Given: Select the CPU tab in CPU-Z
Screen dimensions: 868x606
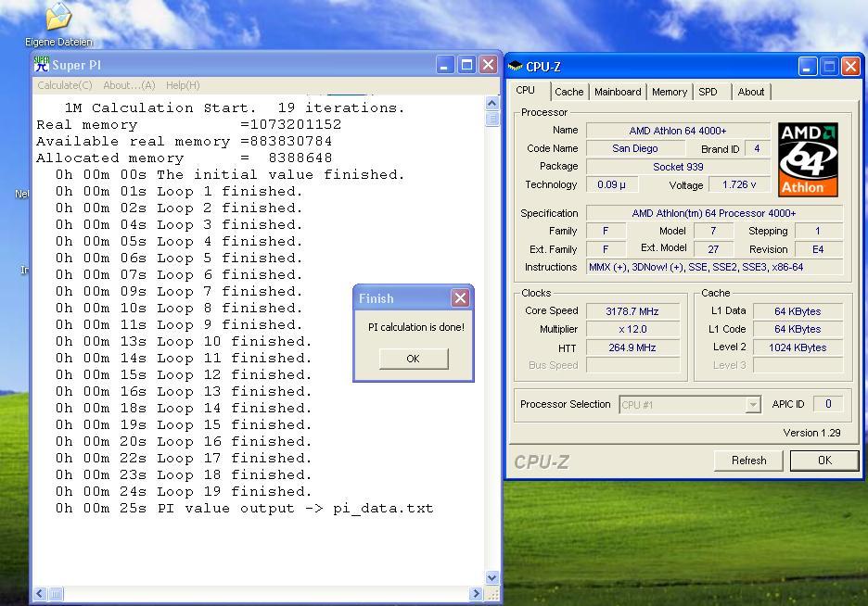Looking at the screenshot, I should tap(525, 91).
